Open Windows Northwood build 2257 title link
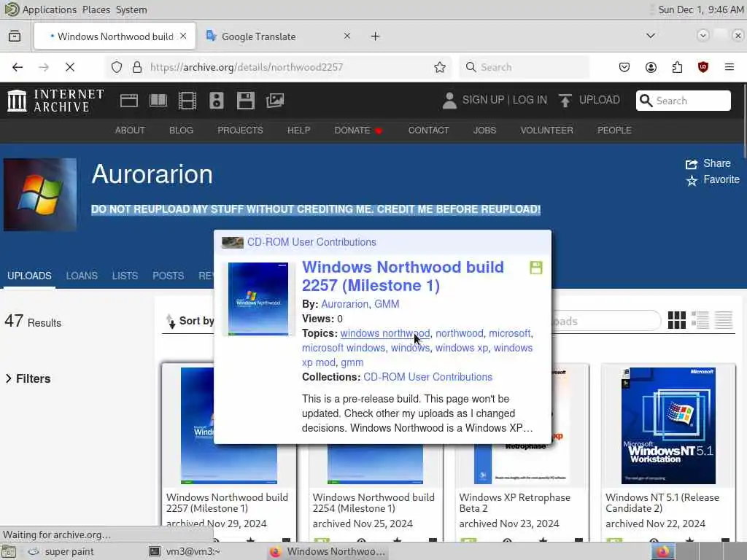Screen dimensions: 747x560 point(403,276)
